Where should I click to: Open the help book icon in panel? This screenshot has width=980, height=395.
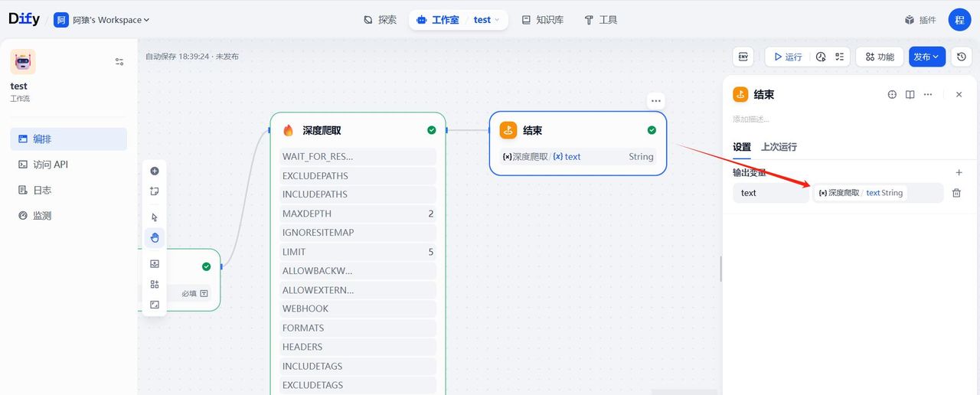[x=910, y=94]
